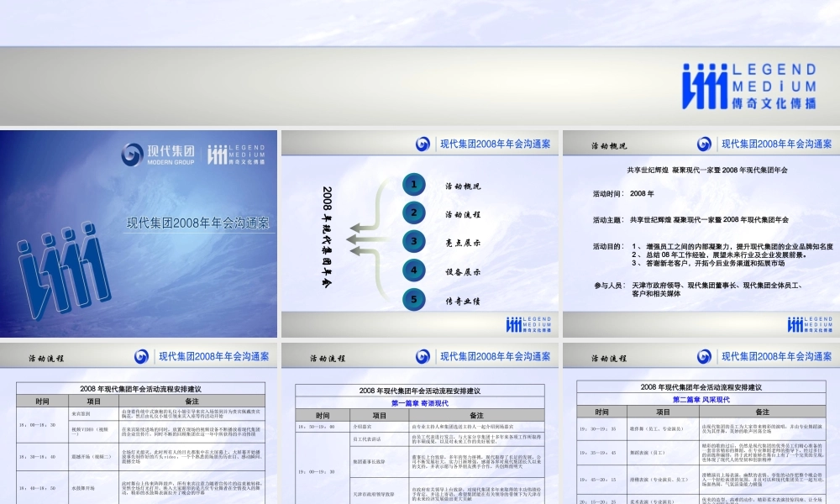Viewport: 840px width, 504px height.
Task: Select 亮点展示 label in the agenda list
Action: click(x=463, y=243)
